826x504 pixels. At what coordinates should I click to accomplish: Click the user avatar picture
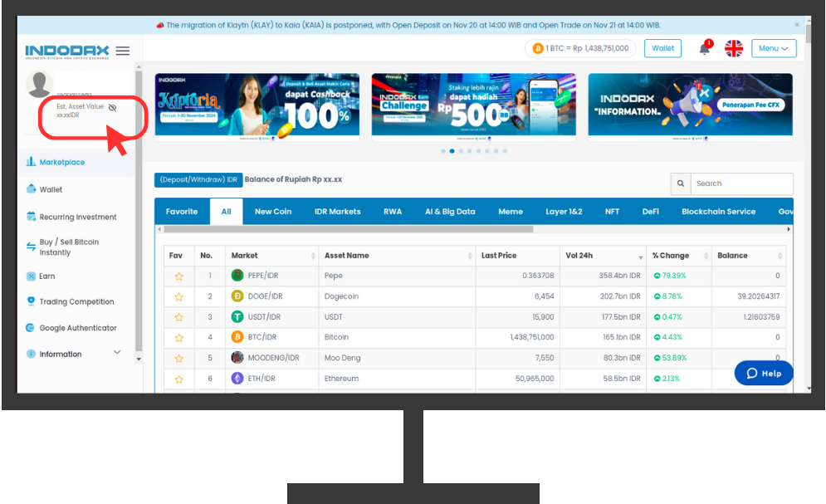click(40, 84)
